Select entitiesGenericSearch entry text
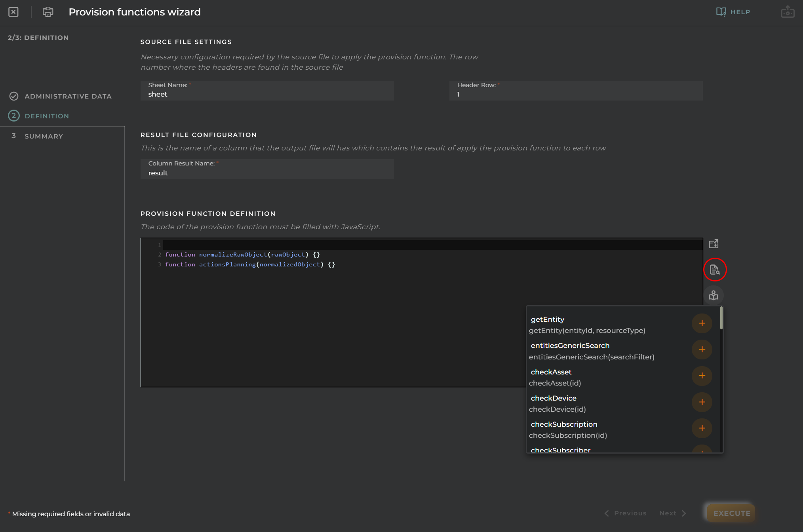Viewport: 803px width, 532px height. [x=570, y=346]
